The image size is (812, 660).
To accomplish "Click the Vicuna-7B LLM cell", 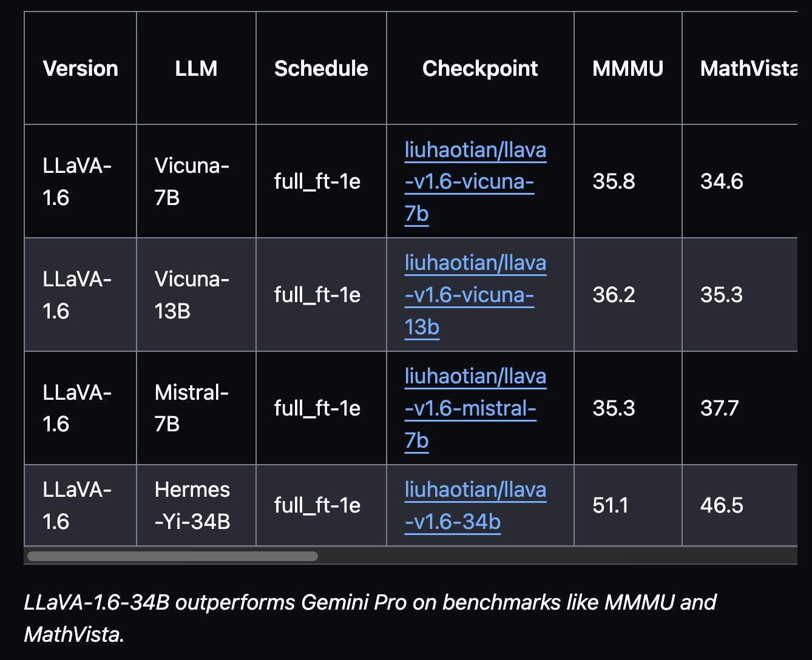I will point(192,181).
